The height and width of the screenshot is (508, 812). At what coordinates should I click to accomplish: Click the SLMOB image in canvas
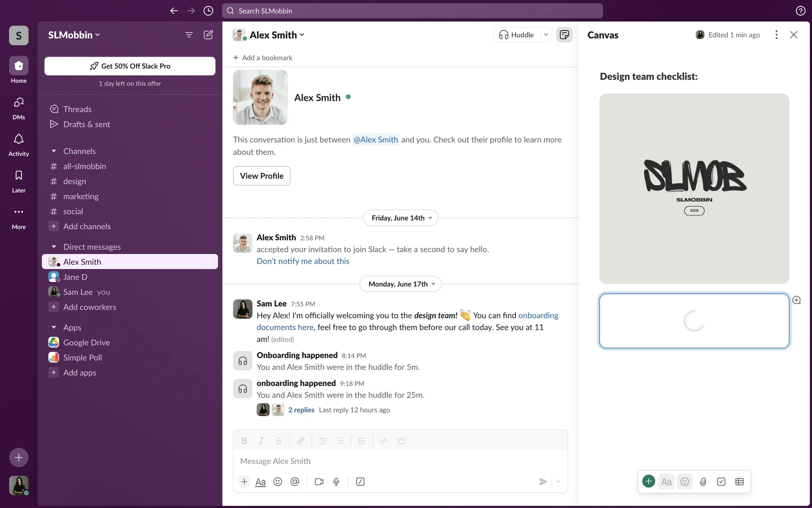tap(694, 188)
